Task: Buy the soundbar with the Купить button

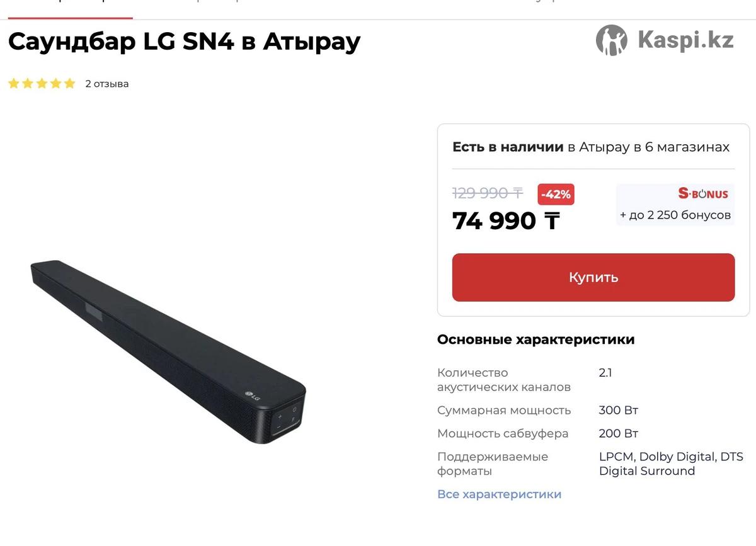Action: coord(593,278)
